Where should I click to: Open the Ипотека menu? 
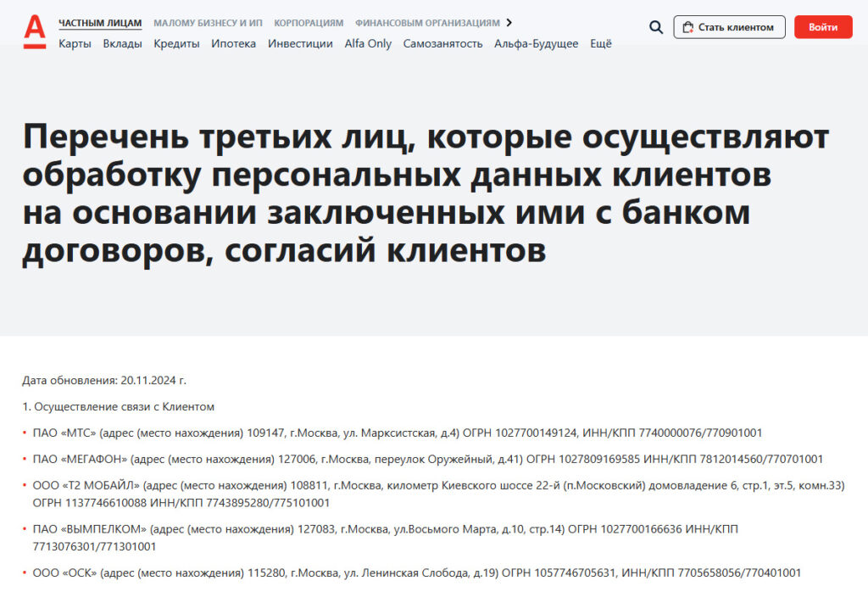tap(234, 44)
